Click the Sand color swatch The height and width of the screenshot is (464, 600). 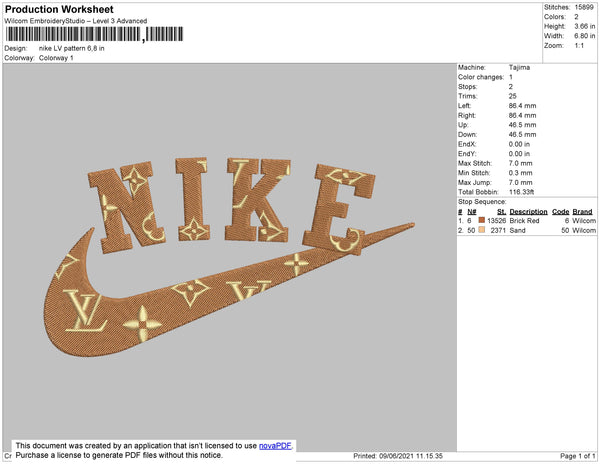[x=482, y=230]
